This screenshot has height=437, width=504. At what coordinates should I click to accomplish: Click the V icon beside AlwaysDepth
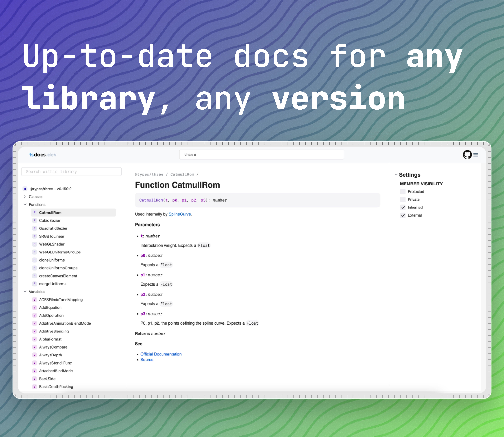(x=35, y=355)
